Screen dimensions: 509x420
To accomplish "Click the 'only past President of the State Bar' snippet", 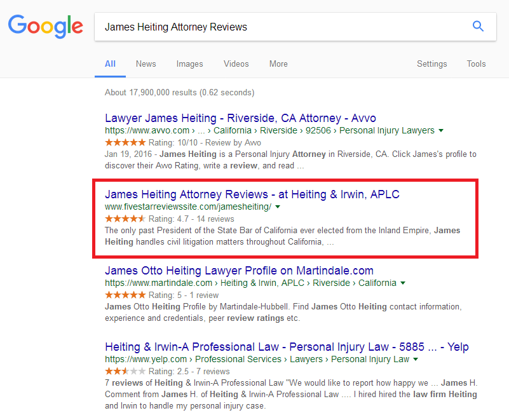I will (282, 236).
